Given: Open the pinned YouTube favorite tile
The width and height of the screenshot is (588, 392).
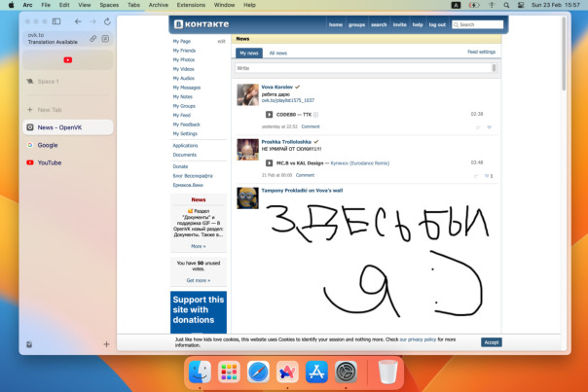Looking at the screenshot, I should tap(66, 60).
